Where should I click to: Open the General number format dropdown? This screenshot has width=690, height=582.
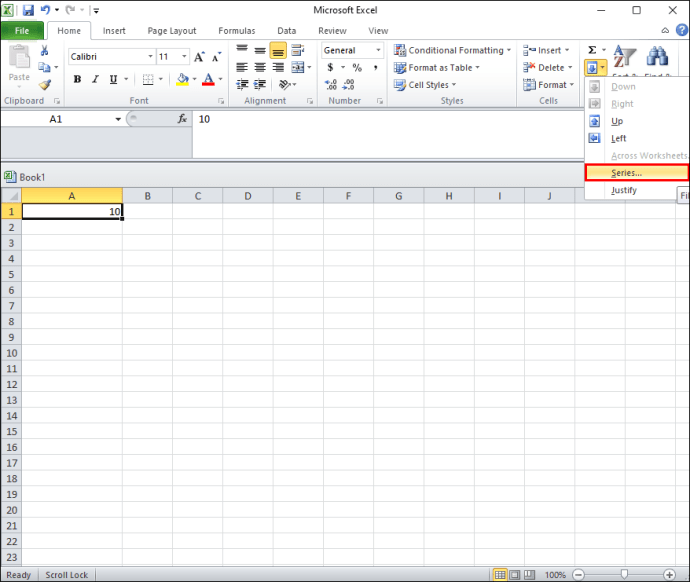378,50
